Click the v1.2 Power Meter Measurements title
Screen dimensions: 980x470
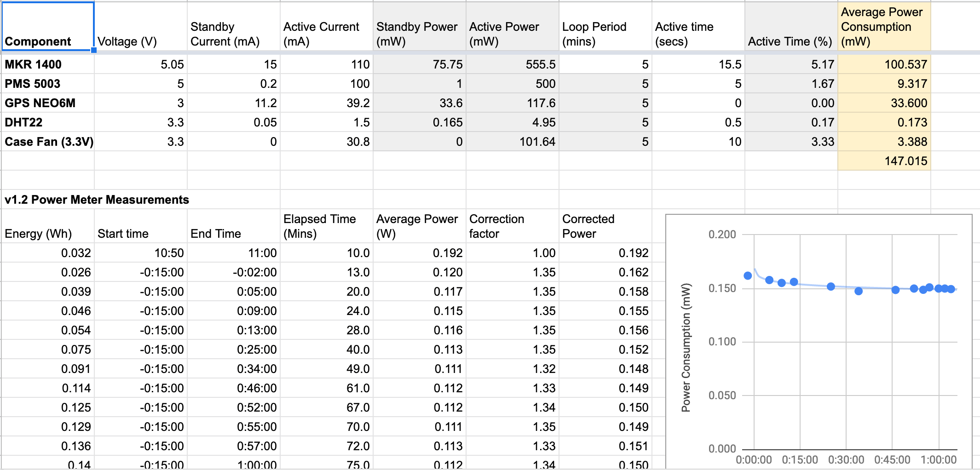pos(97,200)
